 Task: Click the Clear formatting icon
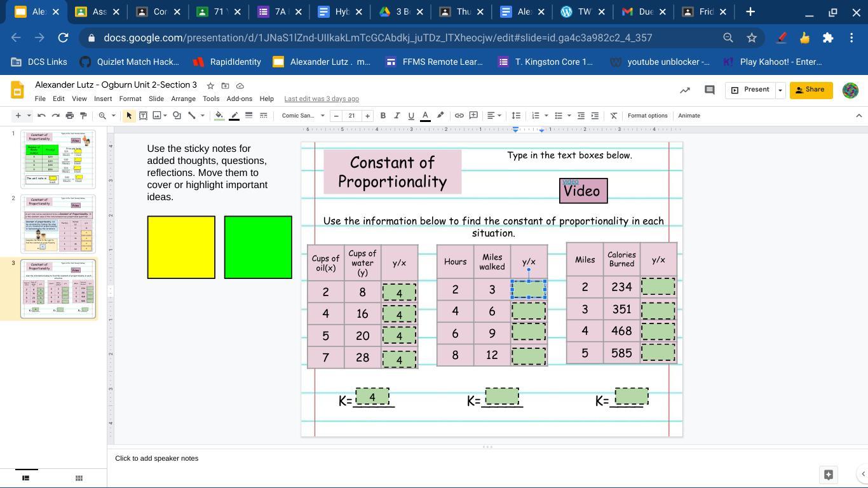click(x=613, y=116)
